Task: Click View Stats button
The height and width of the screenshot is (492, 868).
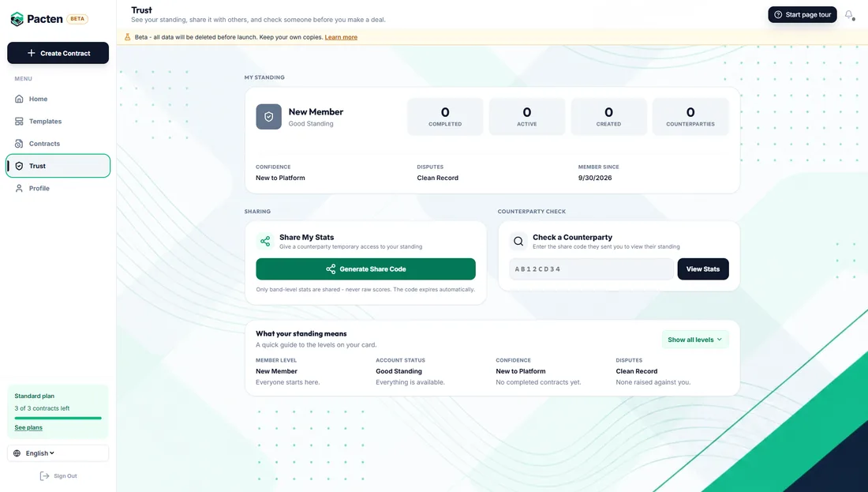Action: [703, 269]
